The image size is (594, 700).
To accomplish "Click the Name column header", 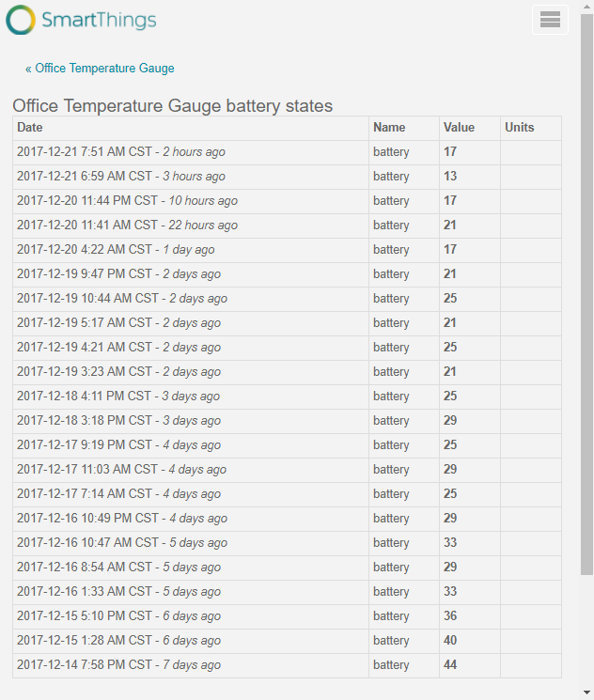I will 389,128.
